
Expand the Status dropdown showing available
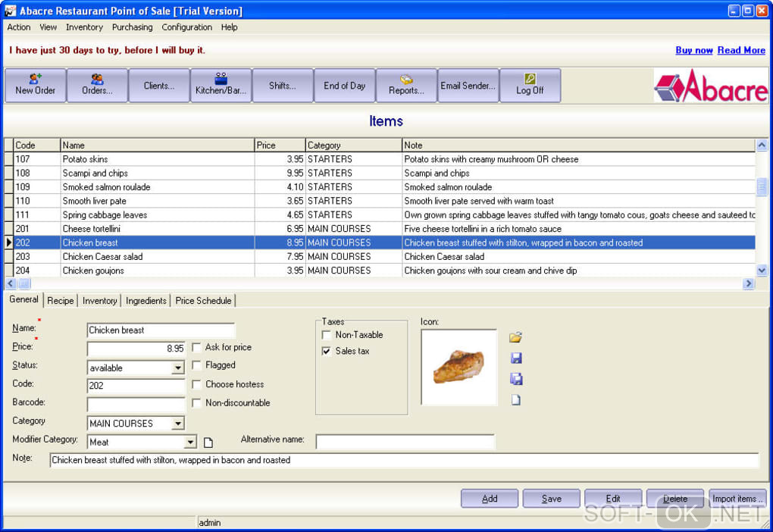point(177,368)
